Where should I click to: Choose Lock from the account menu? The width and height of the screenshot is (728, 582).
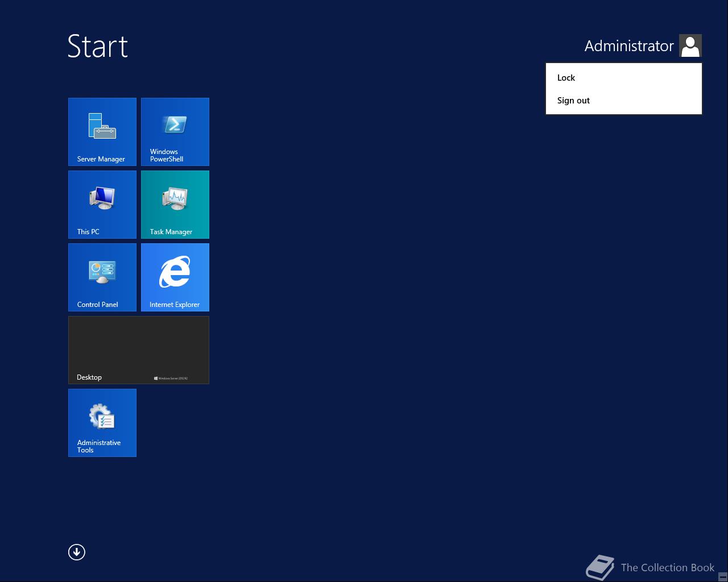624,78
